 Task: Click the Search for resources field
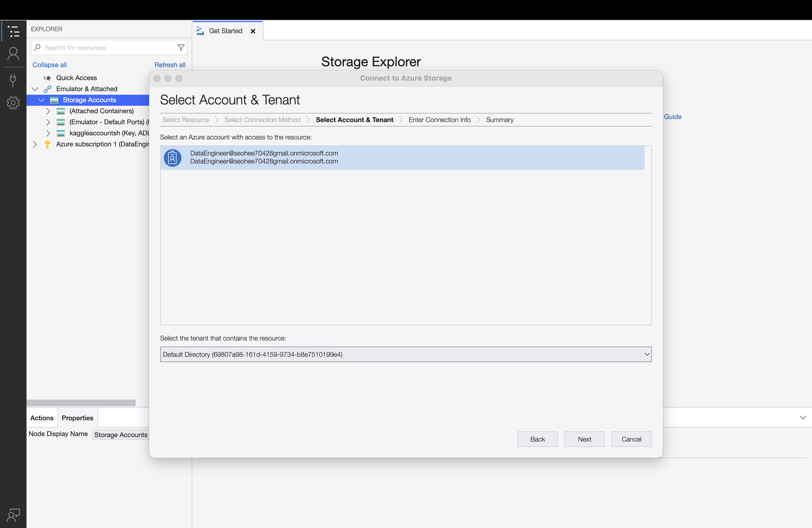click(109, 48)
